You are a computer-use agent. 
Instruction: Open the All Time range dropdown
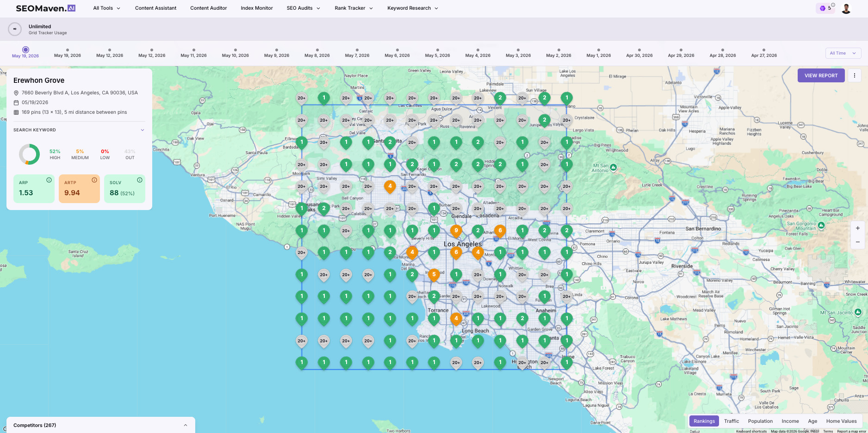(x=843, y=53)
